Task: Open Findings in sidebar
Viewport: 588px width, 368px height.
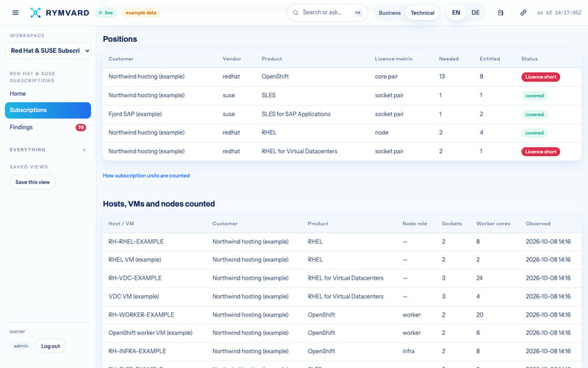Action: point(48,127)
